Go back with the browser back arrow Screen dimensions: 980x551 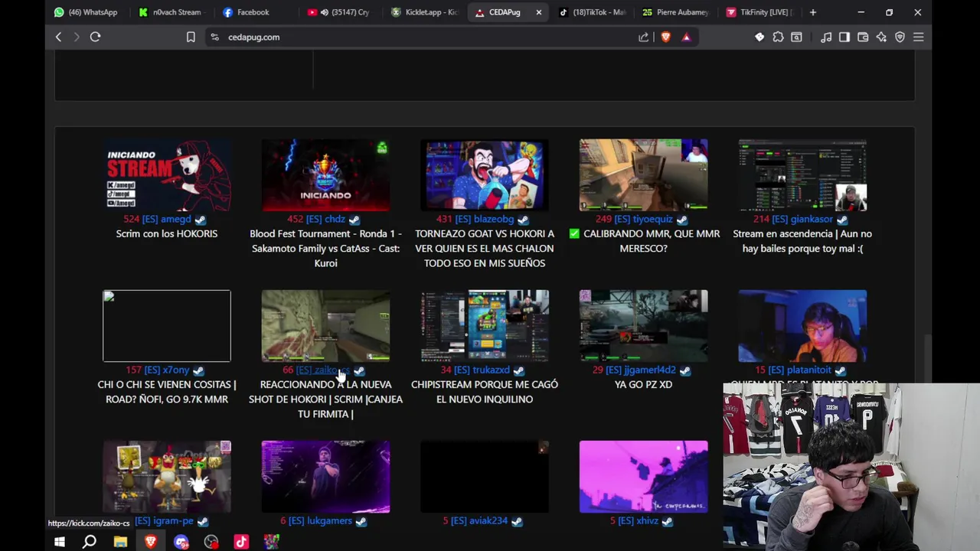[x=58, y=37]
